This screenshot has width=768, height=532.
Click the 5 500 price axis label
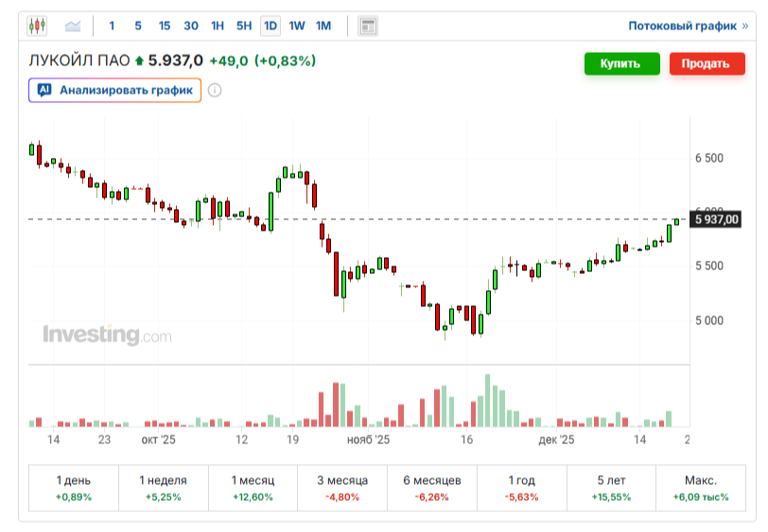point(709,266)
